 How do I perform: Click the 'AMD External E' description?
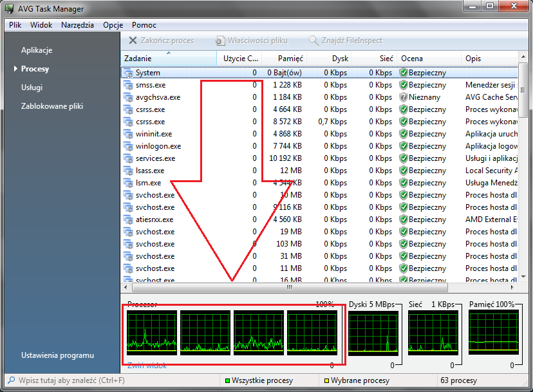click(492, 219)
